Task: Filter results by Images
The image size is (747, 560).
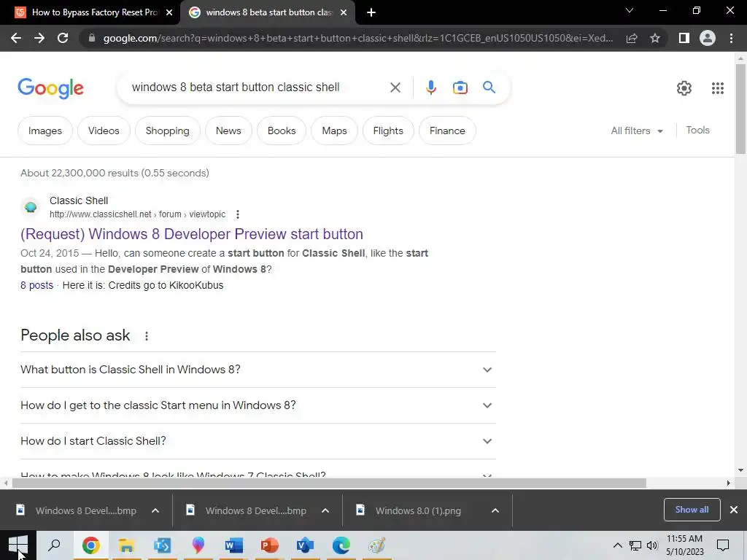Action: [44, 131]
